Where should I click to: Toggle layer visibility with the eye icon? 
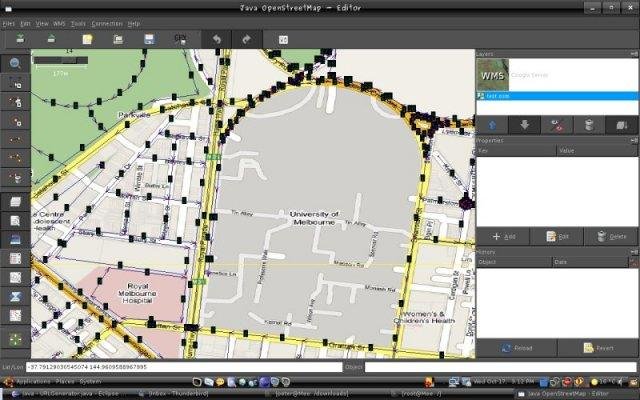[x=557, y=125]
